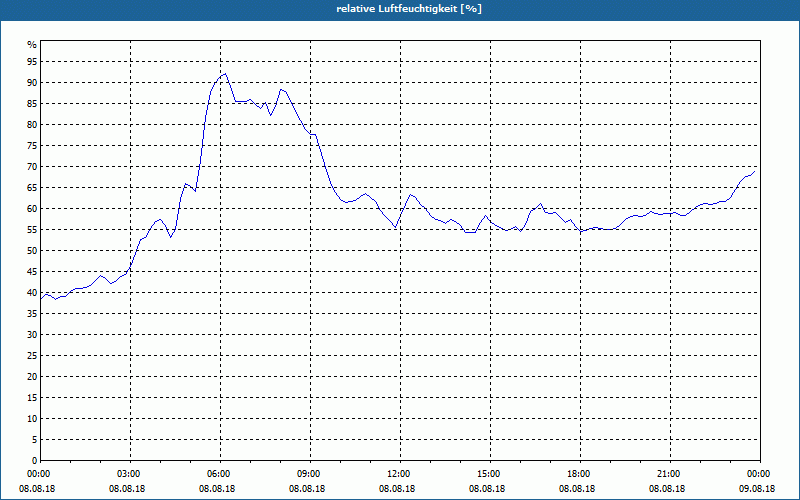Click the y-axis value 95
Viewport: 800px width, 500px height.
coord(32,62)
